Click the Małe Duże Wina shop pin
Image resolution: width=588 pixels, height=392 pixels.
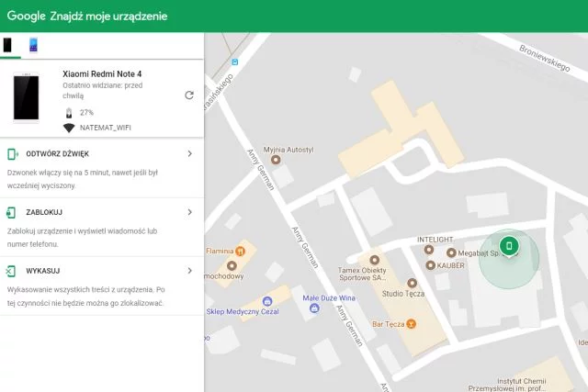coord(314,308)
